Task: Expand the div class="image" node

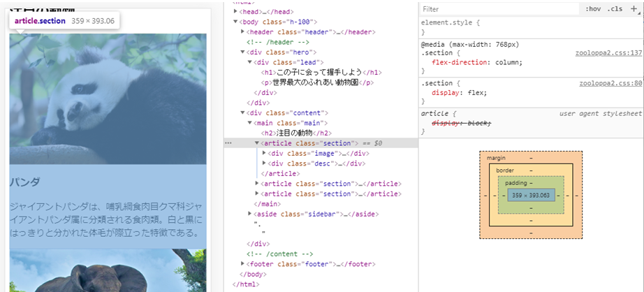Action: pos(265,153)
